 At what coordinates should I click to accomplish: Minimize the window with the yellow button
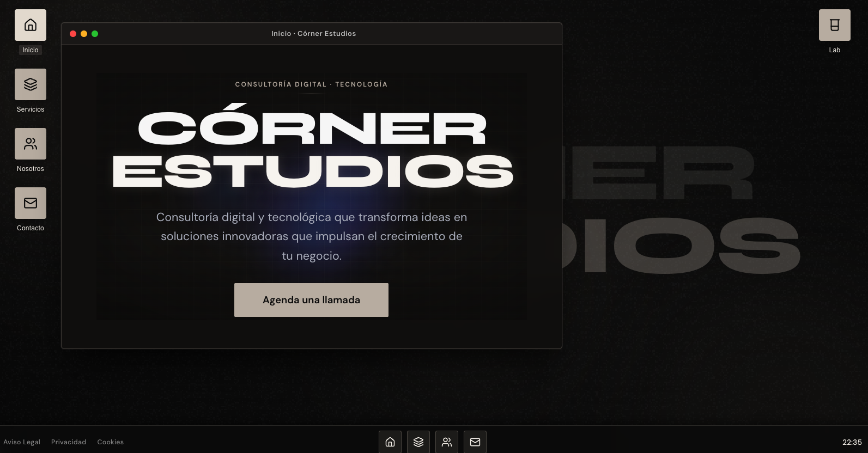pyautogui.click(x=84, y=34)
